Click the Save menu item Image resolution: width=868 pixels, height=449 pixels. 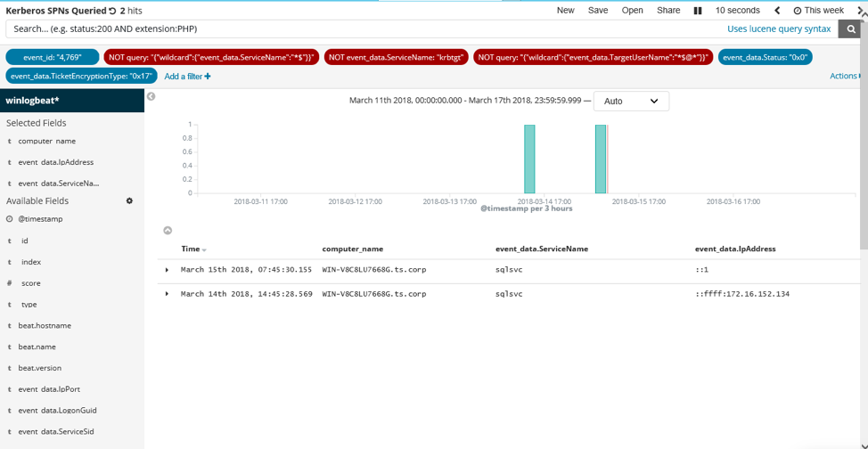click(x=598, y=11)
